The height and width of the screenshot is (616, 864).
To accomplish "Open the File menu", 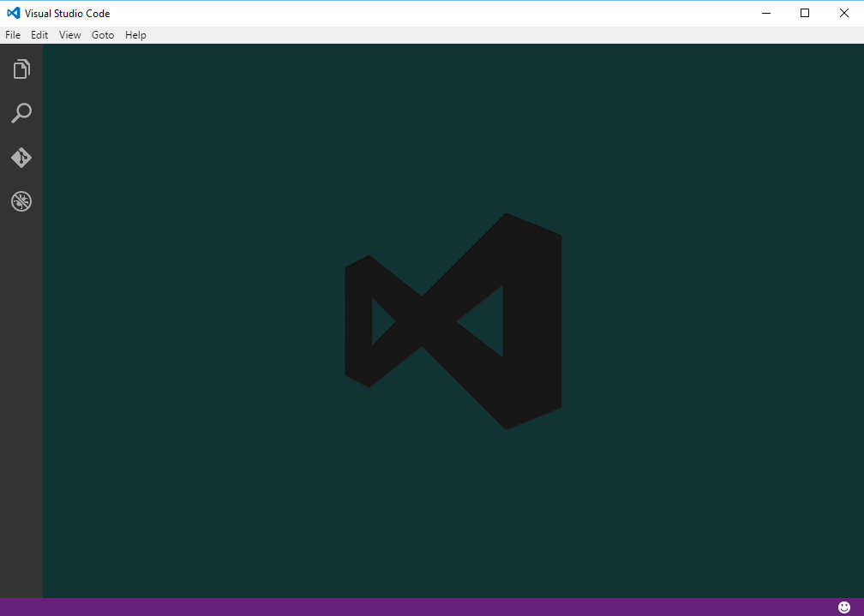I will (13, 35).
